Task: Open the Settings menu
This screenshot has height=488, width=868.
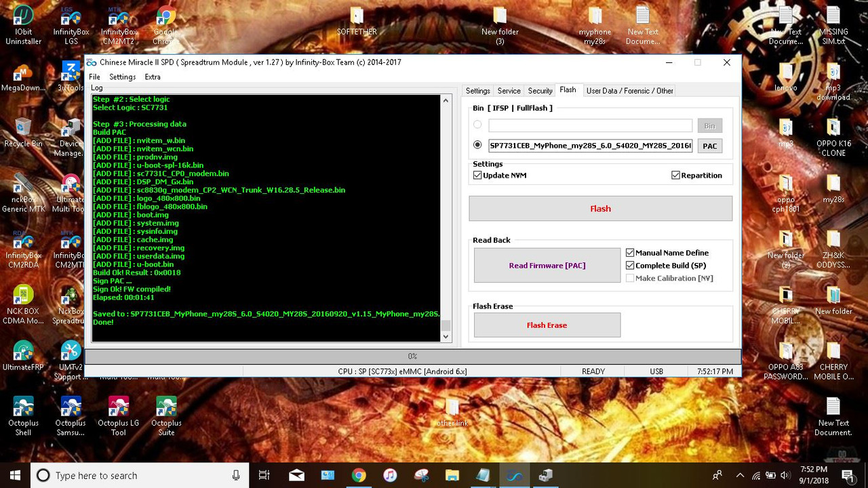Action: [123, 77]
